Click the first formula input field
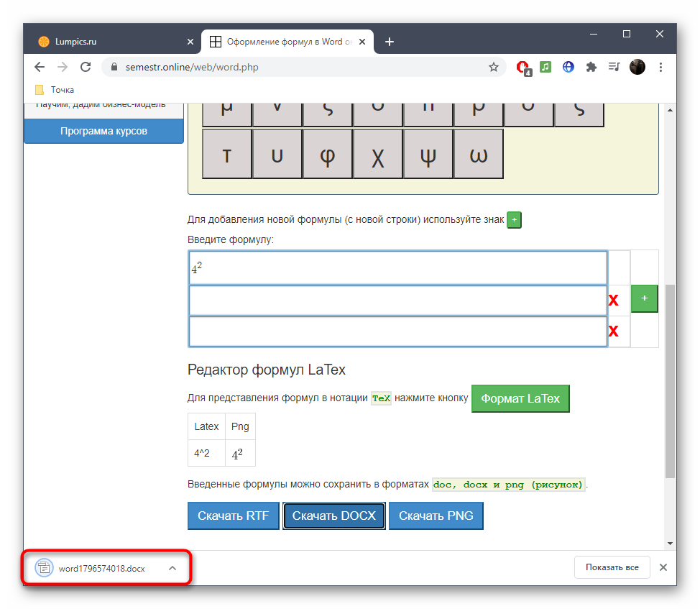 click(397, 267)
